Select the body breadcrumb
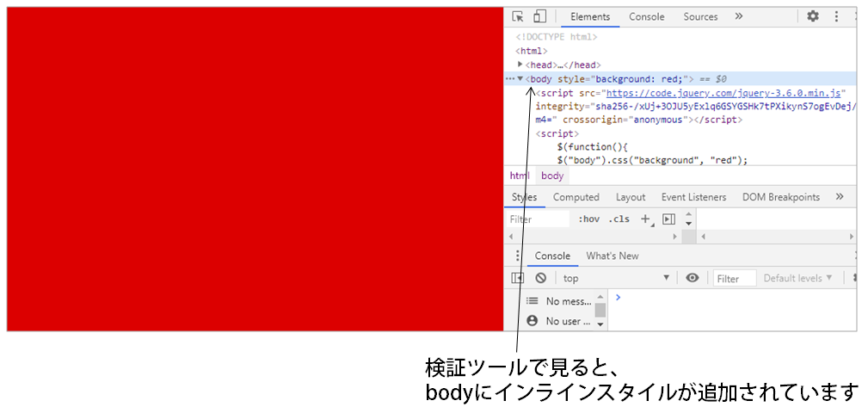This screenshot has height=407, width=868. pos(552,176)
